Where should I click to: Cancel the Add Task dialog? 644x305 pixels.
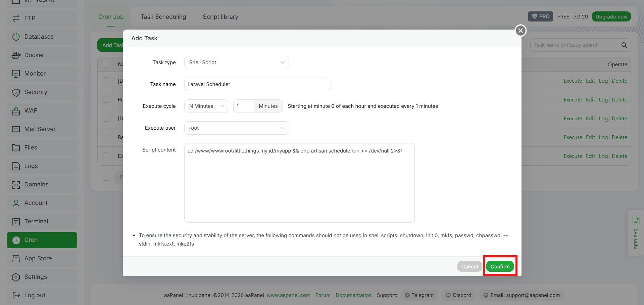(x=469, y=266)
